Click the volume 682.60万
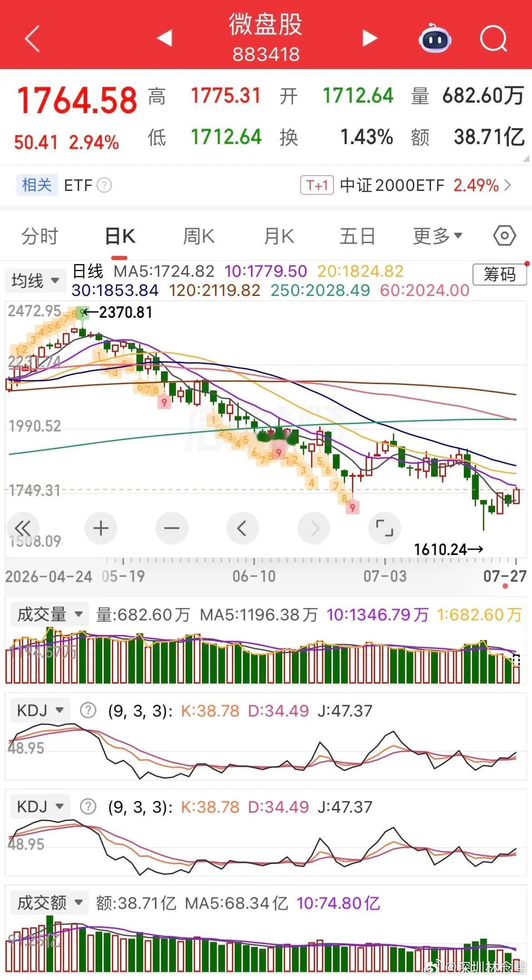This screenshot has height=980, width=532. [483, 95]
